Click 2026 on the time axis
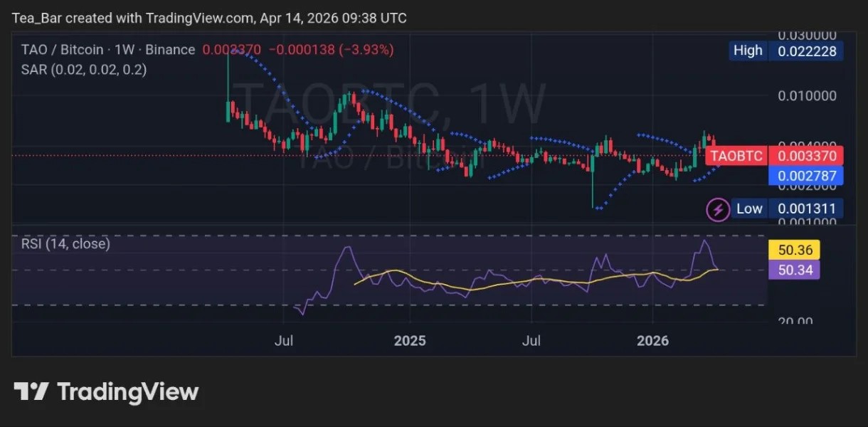The width and height of the screenshot is (868, 427). pos(653,341)
